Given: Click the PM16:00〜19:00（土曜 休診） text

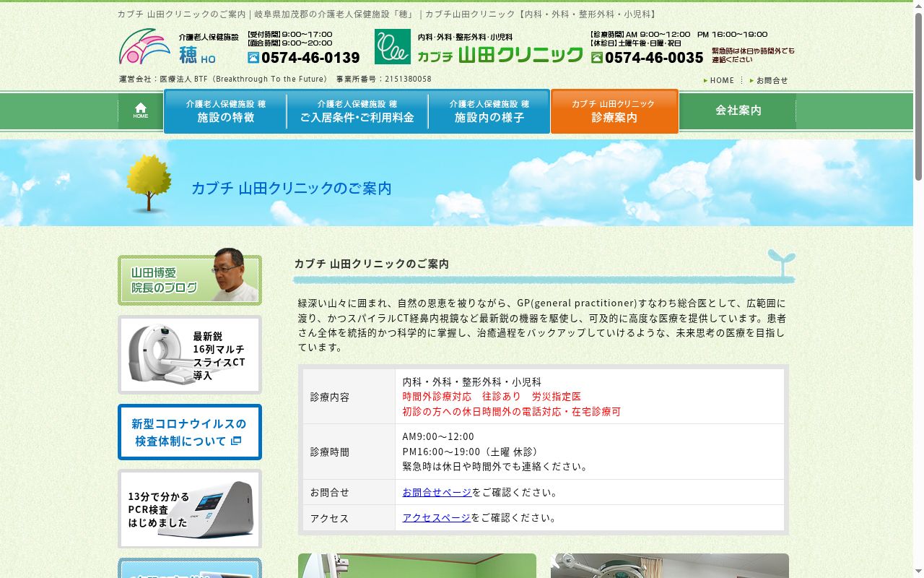Looking at the screenshot, I should pos(471,452).
